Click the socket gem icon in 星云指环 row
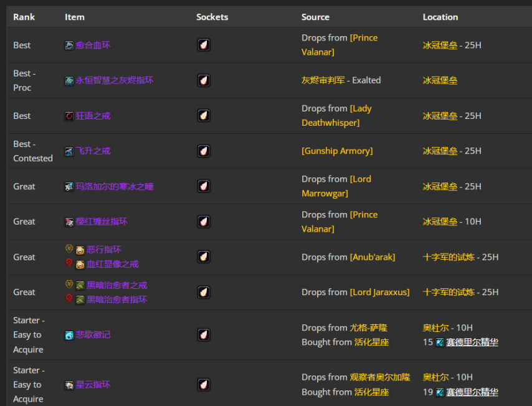532x406 pixels. (204, 385)
